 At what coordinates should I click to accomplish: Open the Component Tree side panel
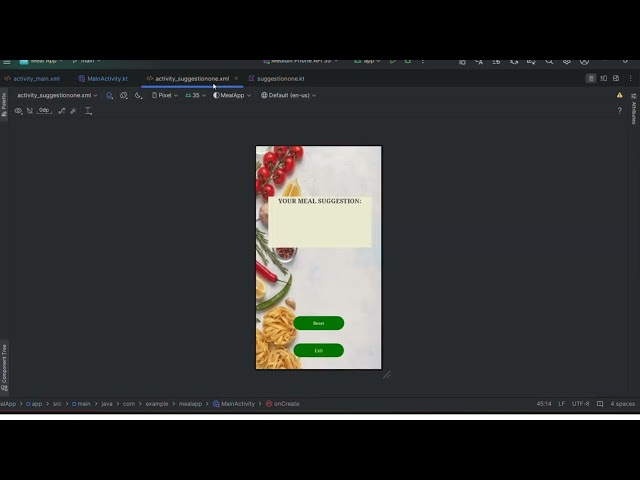coord(4,368)
